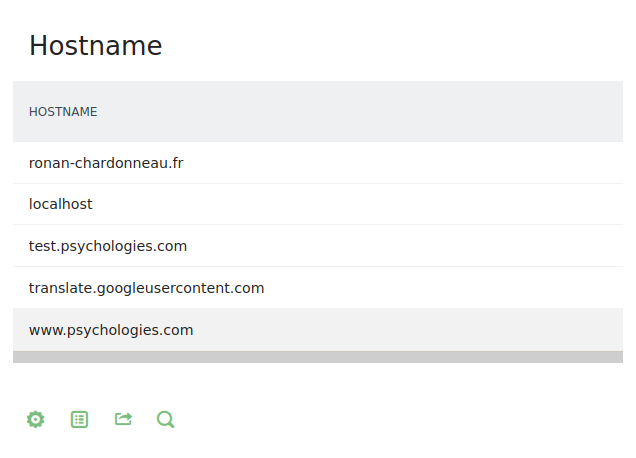
Task: Sort by the HOSTNAME column header
Action: pyautogui.click(x=63, y=112)
